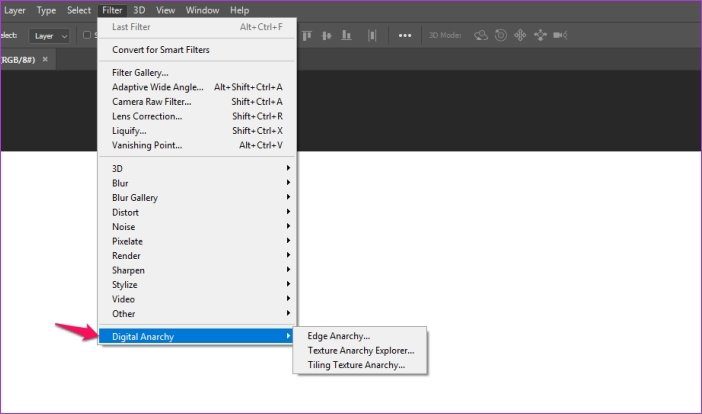Choose Vanishing Point...
Image resolution: width=702 pixels, height=414 pixels.
197,145
